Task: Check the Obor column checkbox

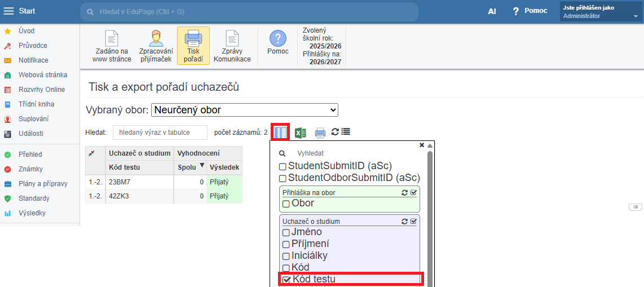Action: pyautogui.click(x=286, y=204)
